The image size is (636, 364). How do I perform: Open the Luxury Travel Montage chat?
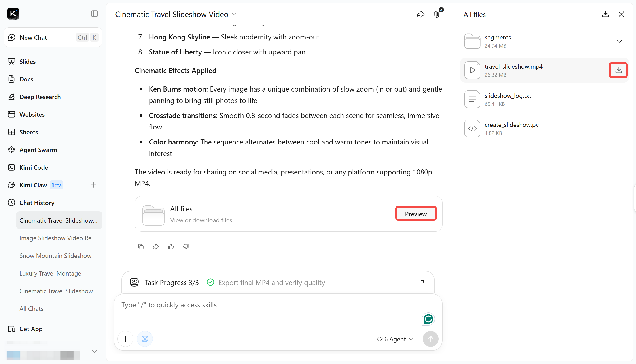pos(50,274)
